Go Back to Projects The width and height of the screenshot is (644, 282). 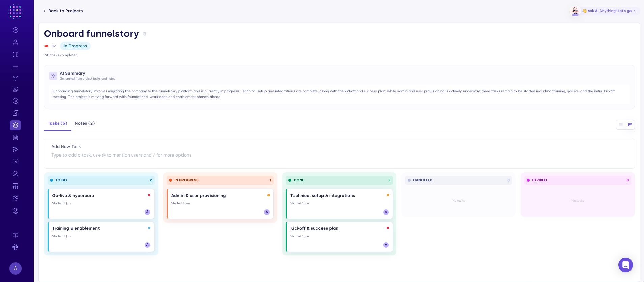pos(63,11)
